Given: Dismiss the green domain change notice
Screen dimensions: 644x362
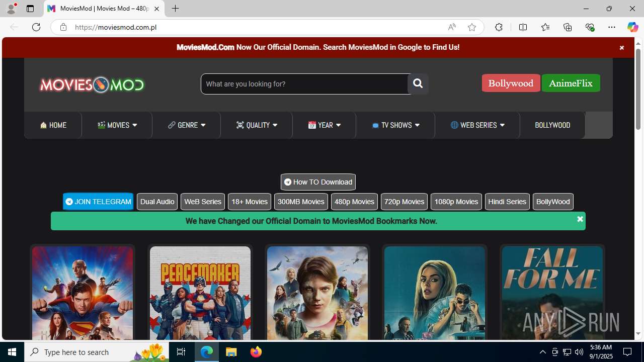Looking at the screenshot, I should pyautogui.click(x=580, y=219).
